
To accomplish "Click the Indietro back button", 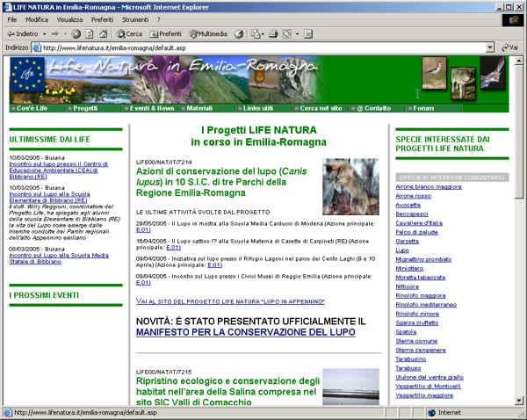I will (23, 34).
